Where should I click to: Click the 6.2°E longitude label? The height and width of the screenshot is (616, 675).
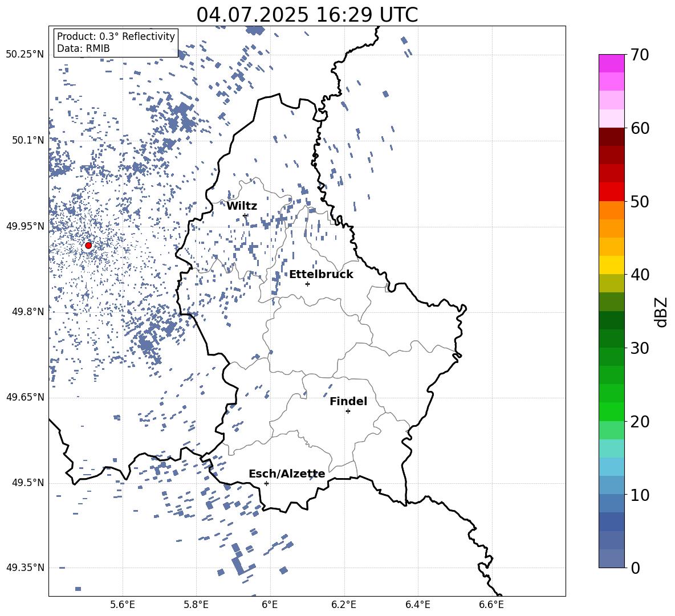344,605
